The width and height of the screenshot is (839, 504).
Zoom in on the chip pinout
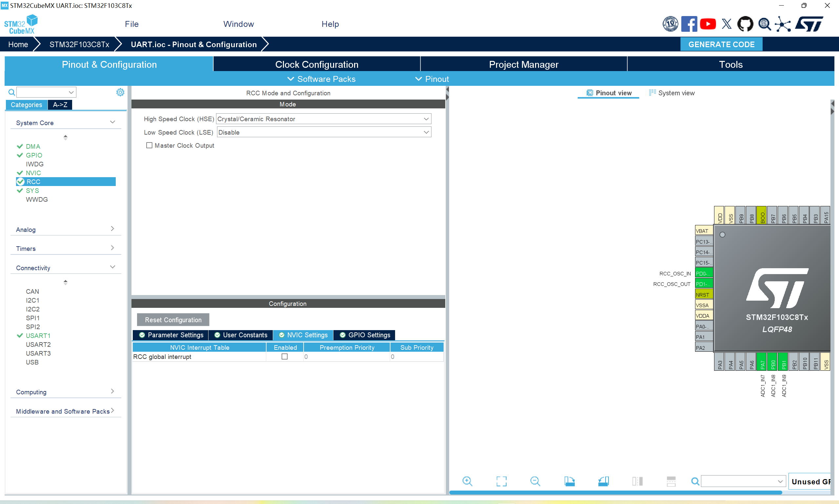point(468,481)
